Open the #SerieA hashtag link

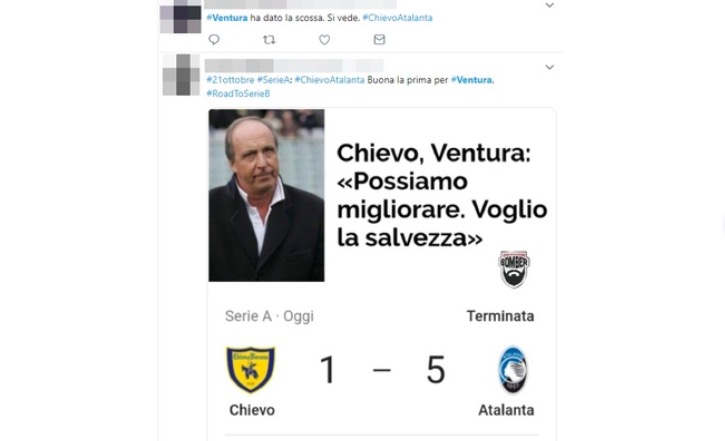pos(273,80)
